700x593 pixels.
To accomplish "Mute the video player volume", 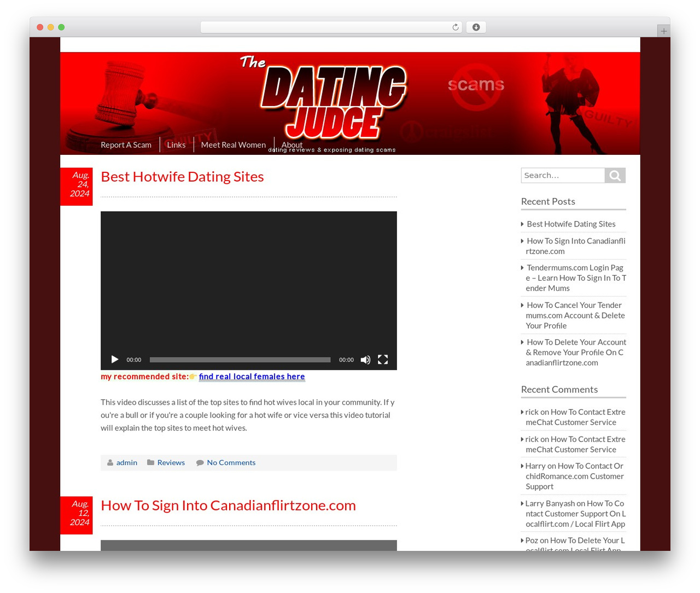I will coord(365,359).
